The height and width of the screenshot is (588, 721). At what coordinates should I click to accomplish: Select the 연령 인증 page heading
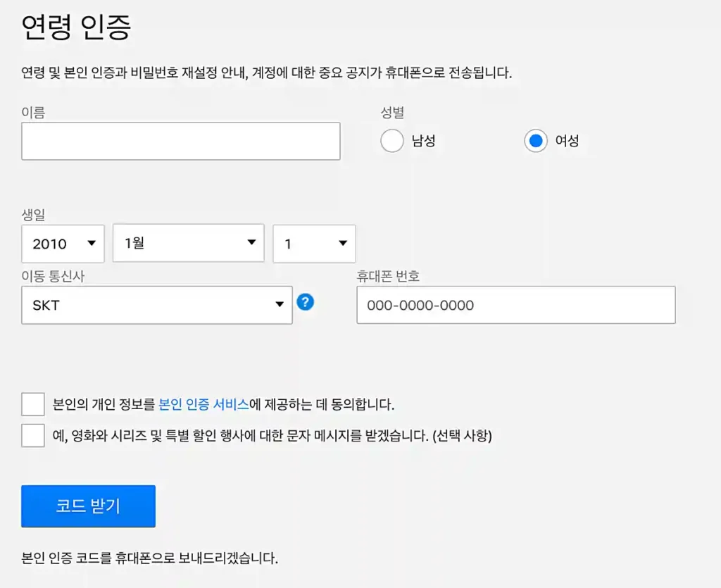(x=74, y=25)
